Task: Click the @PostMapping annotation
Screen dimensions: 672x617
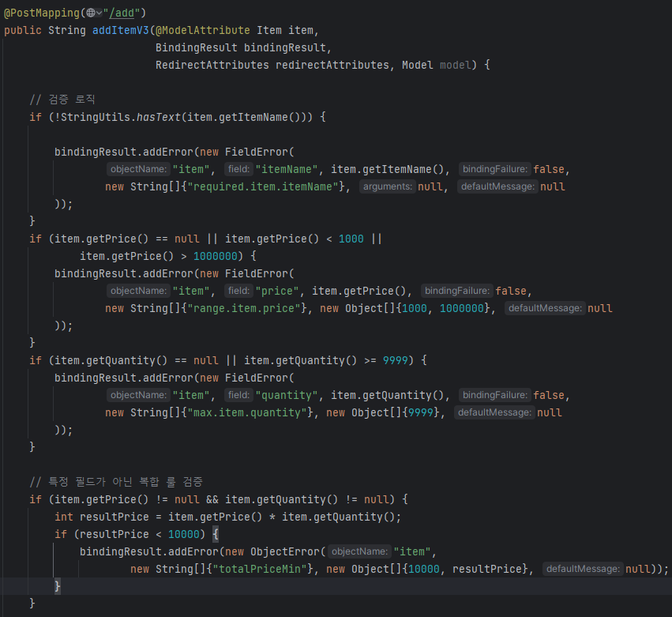Action: point(42,13)
